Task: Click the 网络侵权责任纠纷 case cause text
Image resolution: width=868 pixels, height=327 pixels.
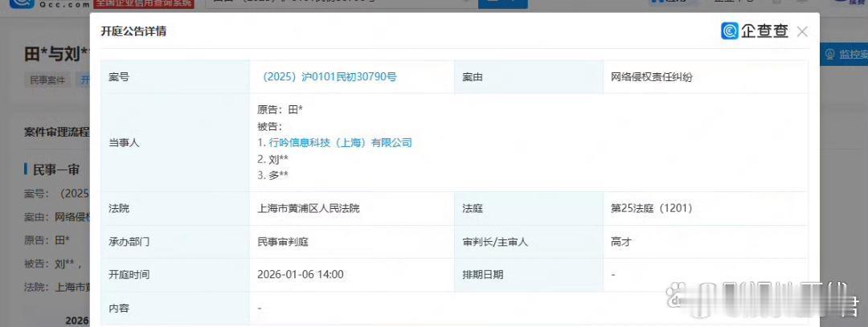Action: coord(652,77)
